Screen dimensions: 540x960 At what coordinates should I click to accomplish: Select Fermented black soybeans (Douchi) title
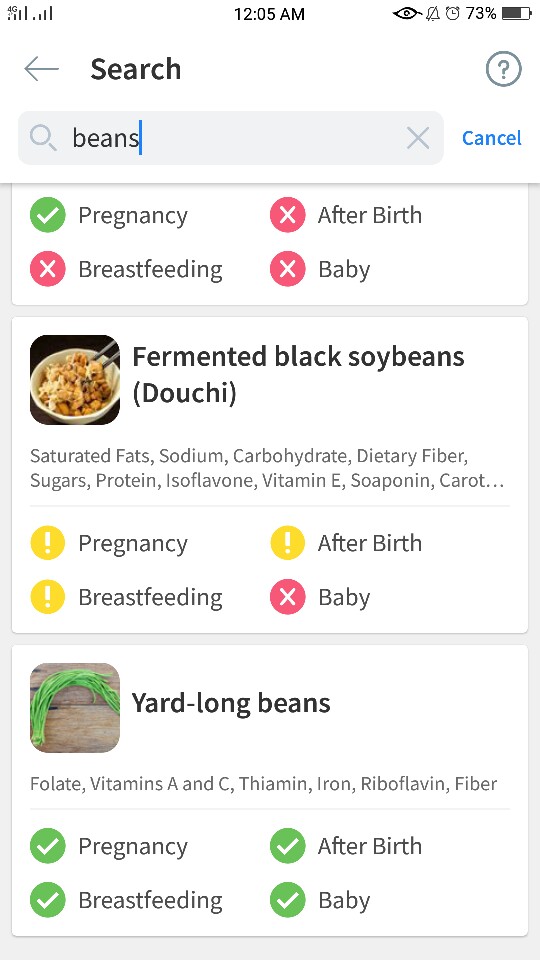tap(298, 374)
